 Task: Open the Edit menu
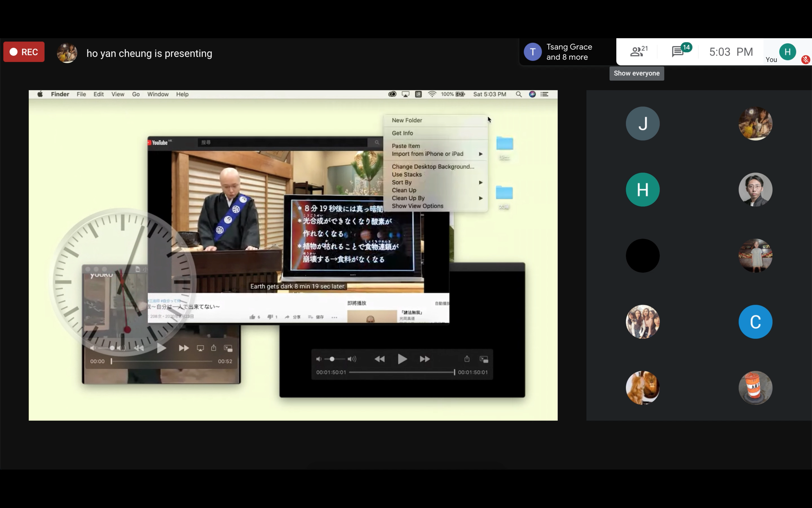point(98,94)
